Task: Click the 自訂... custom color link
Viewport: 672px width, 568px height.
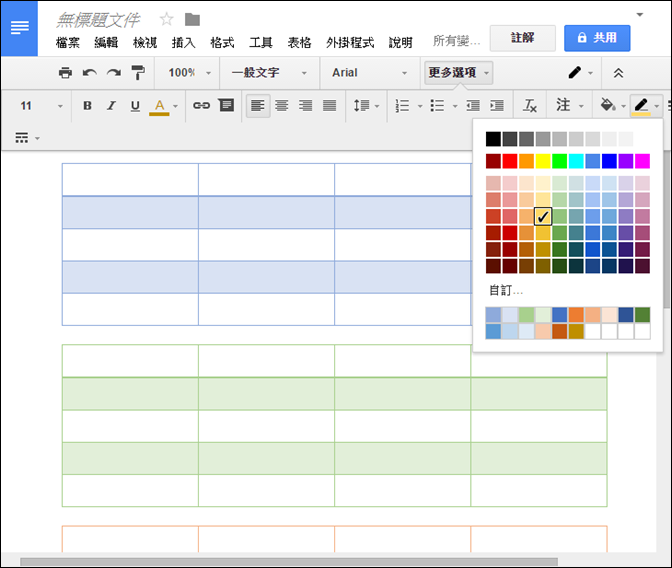Action: (x=506, y=291)
